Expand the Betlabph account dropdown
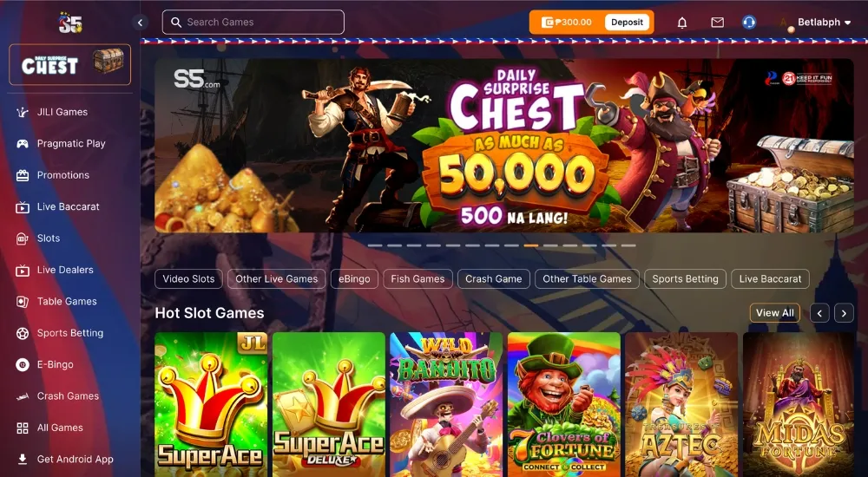The height and width of the screenshot is (477, 868). pos(823,23)
